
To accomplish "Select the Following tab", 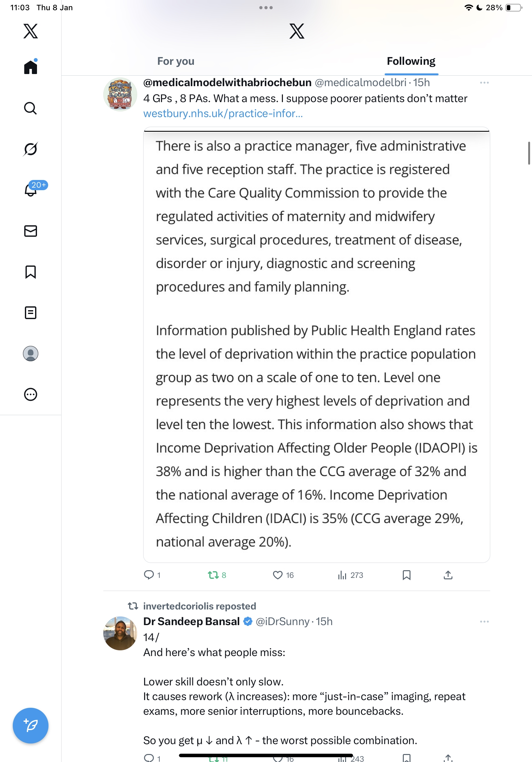I will [411, 61].
